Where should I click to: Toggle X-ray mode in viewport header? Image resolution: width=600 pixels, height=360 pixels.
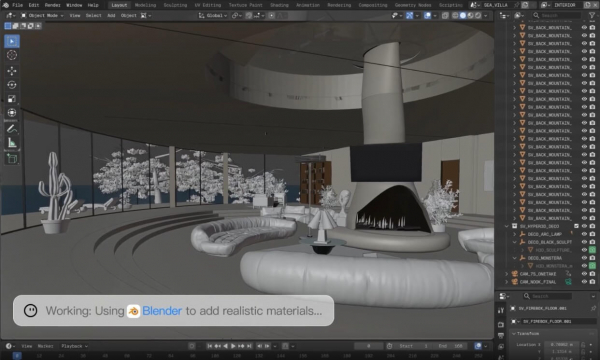click(x=445, y=15)
